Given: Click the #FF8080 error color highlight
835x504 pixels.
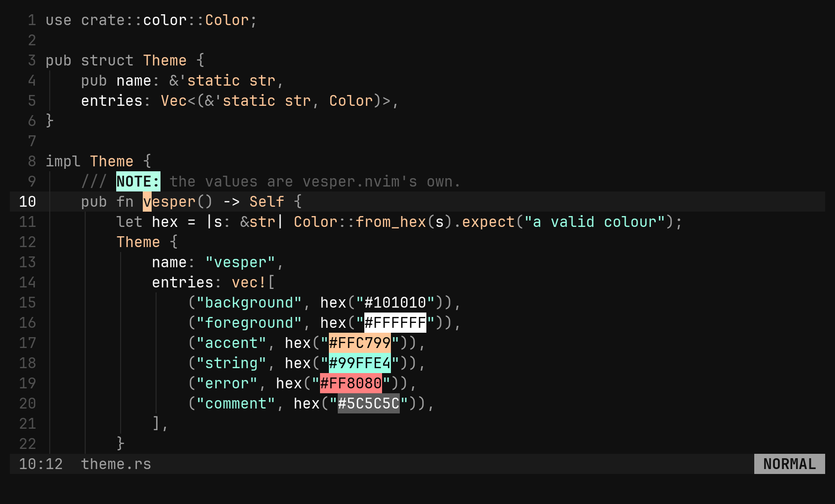Looking at the screenshot, I should (x=351, y=383).
